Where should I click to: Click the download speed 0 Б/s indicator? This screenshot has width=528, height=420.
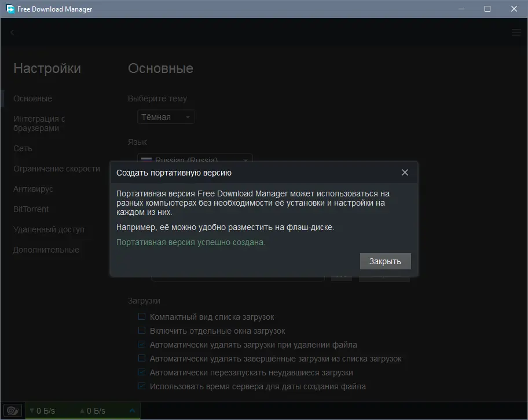click(x=42, y=411)
